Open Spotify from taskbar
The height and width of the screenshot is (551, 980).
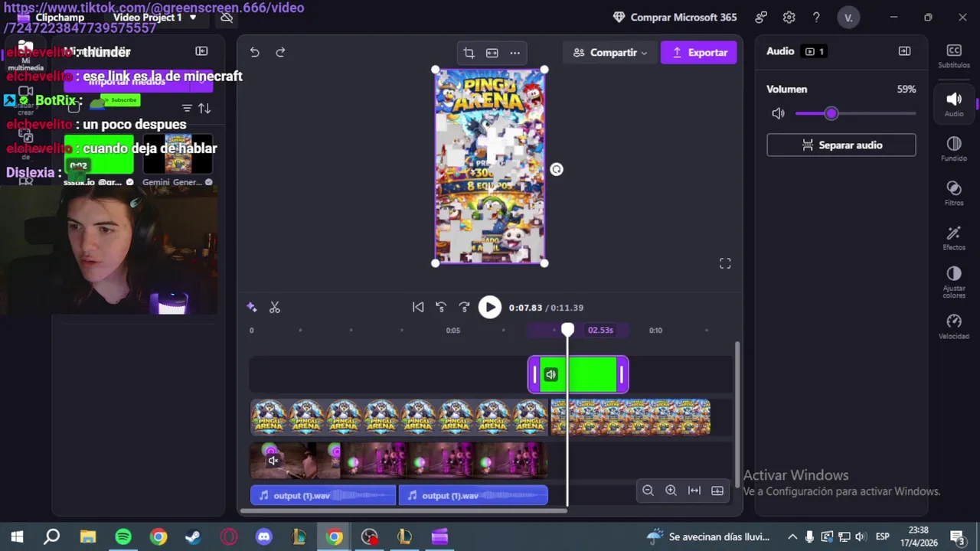click(123, 536)
